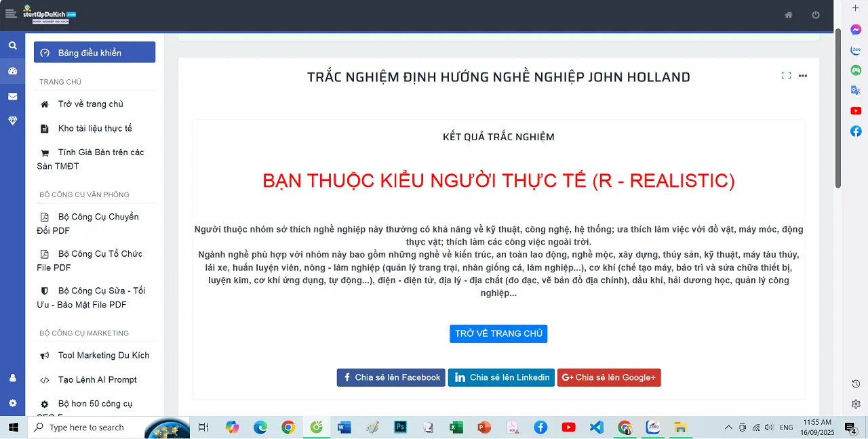Click the diamond rail icon

point(12,121)
